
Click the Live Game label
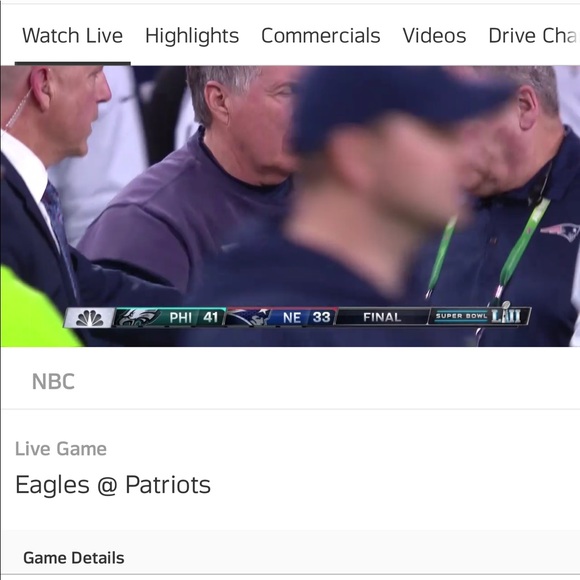point(61,449)
